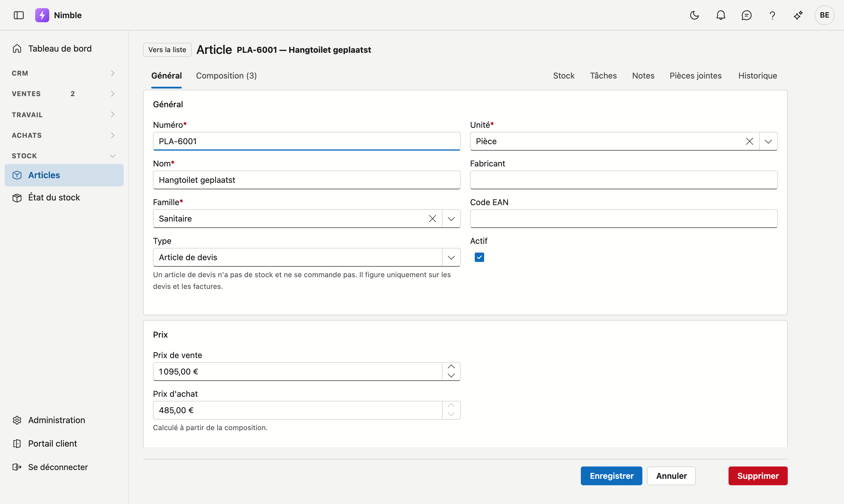Screen dimensions: 844x504
Task: Open the Pièces jointes tab
Action: tap(695, 76)
